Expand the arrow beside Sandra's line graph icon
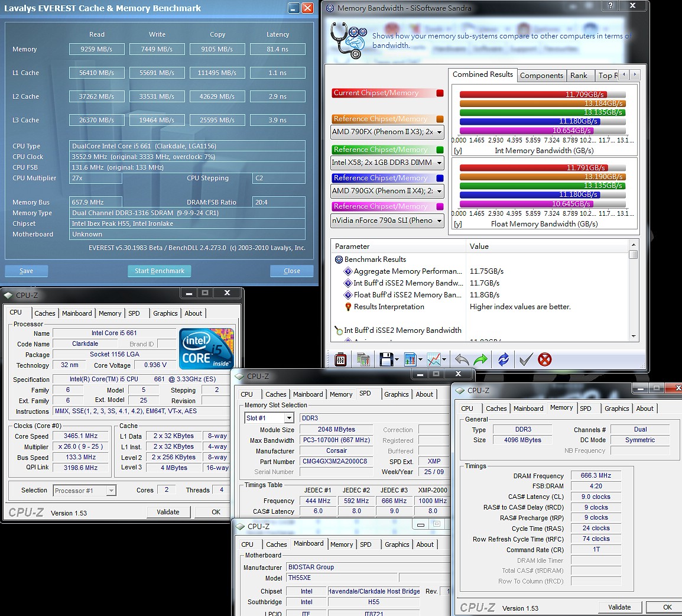Image resolution: width=682 pixels, height=616 pixels. 444,360
